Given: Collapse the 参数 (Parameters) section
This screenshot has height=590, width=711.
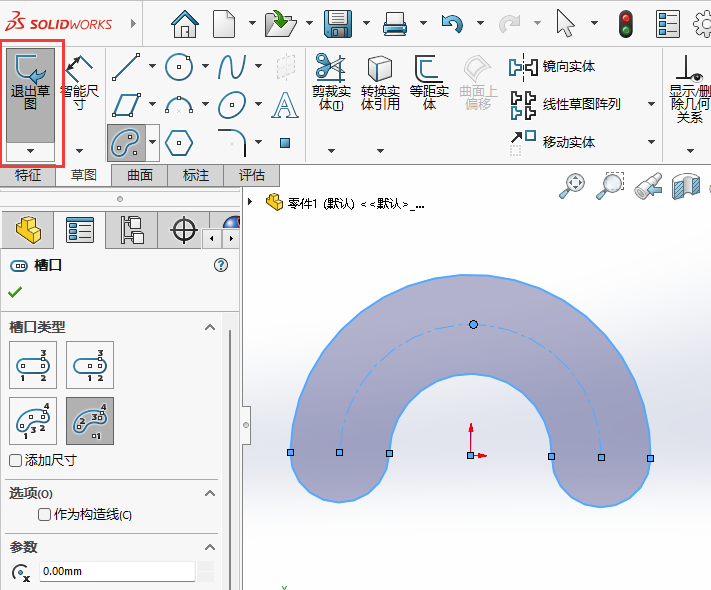Looking at the screenshot, I should (209, 547).
